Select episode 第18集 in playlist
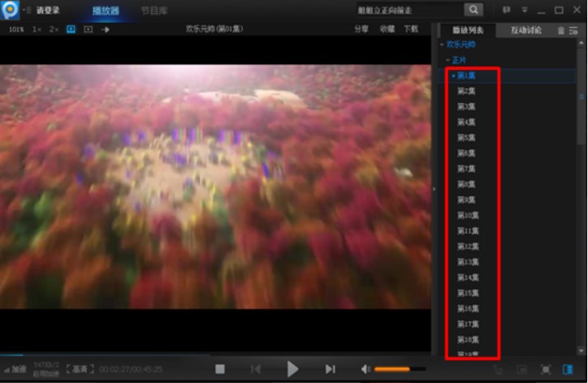Image resolution: width=588 pixels, height=383 pixels. coord(468,340)
